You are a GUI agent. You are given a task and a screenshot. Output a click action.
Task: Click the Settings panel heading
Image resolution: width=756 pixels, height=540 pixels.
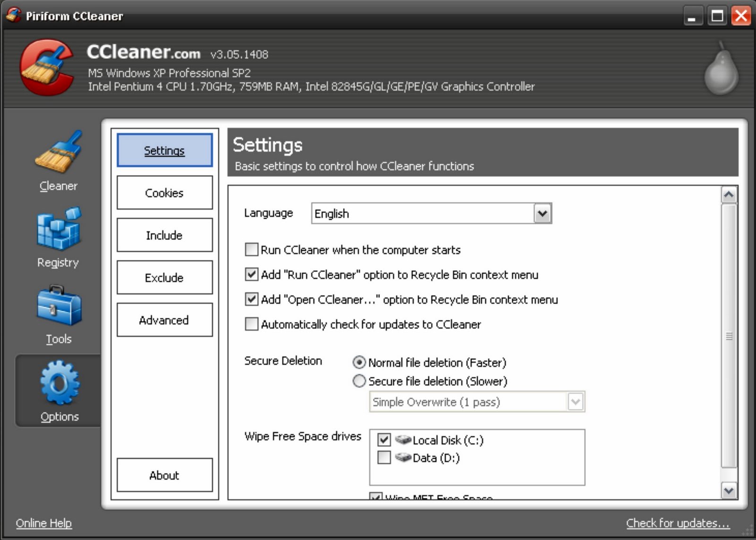(x=267, y=145)
